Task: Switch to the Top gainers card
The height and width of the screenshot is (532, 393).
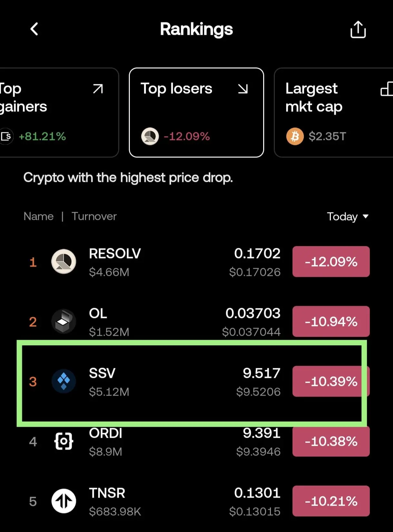Action: 59,112
